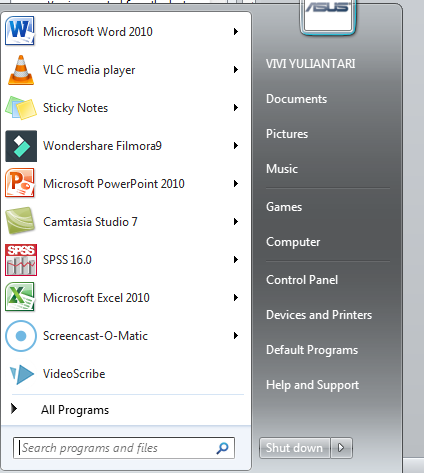Open Devices and Printers

click(x=319, y=315)
